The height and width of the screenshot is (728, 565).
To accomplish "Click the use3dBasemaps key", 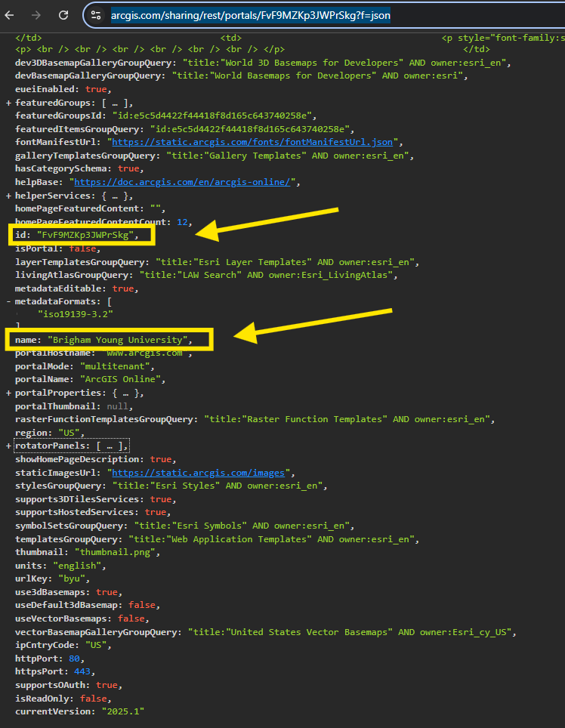I will (x=50, y=592).
